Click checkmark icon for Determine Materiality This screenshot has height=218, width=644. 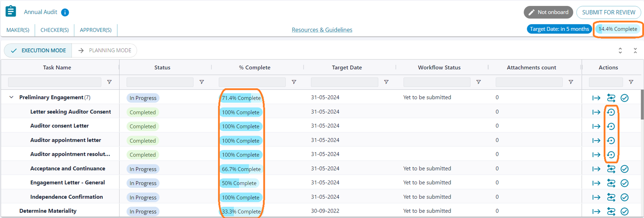point(625,211)
